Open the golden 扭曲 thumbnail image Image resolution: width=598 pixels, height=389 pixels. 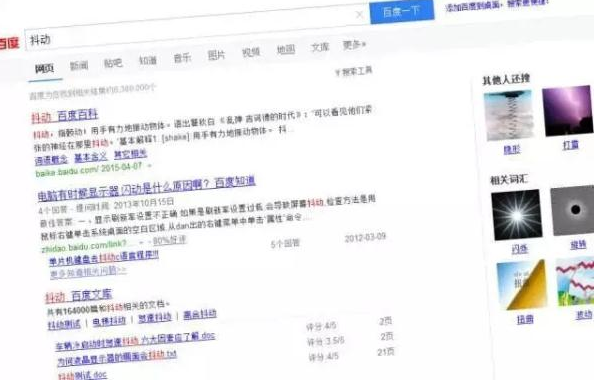coord(522,285)
